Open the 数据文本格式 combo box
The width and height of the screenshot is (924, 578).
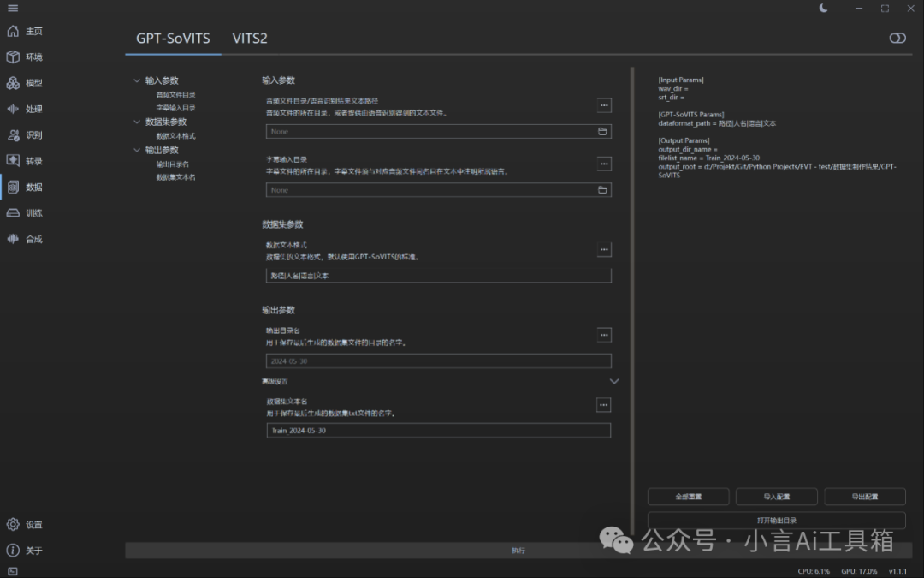pos(438,276)
